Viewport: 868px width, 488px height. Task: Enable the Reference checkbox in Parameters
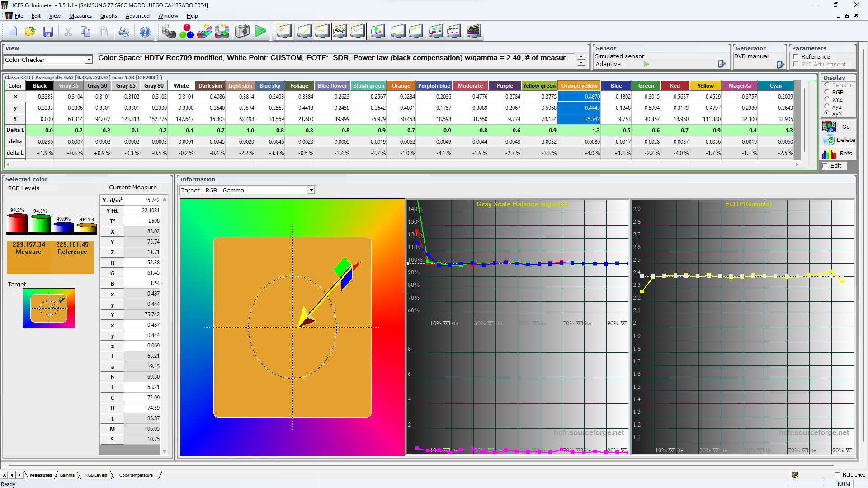click(x=796, y=57)
